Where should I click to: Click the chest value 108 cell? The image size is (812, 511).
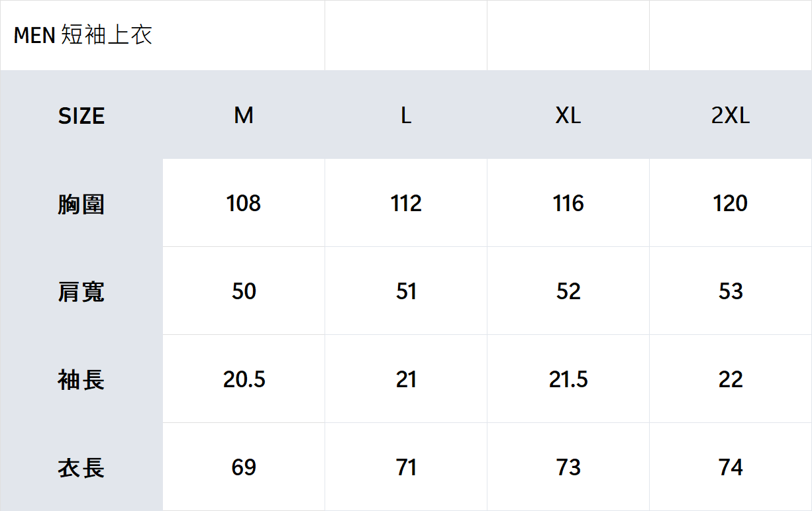(244, 203)
